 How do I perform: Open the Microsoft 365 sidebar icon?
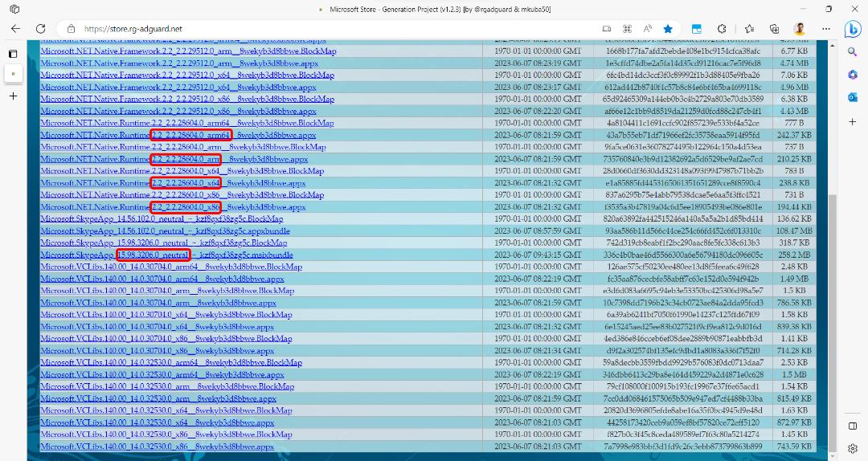(853, 75)
